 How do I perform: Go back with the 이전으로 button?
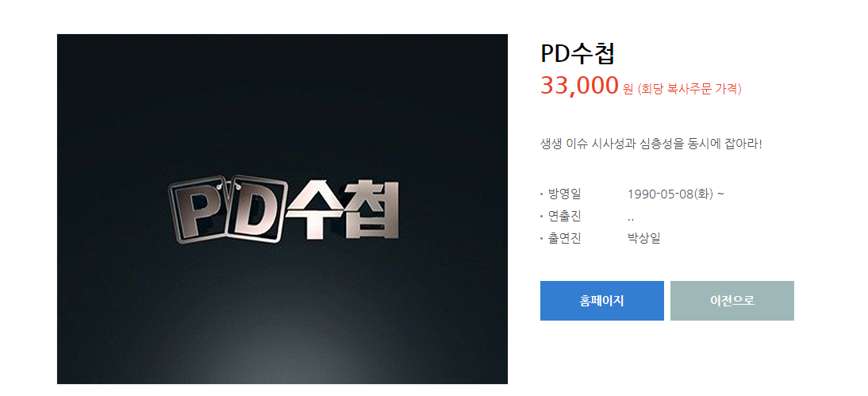coord(732,301)
